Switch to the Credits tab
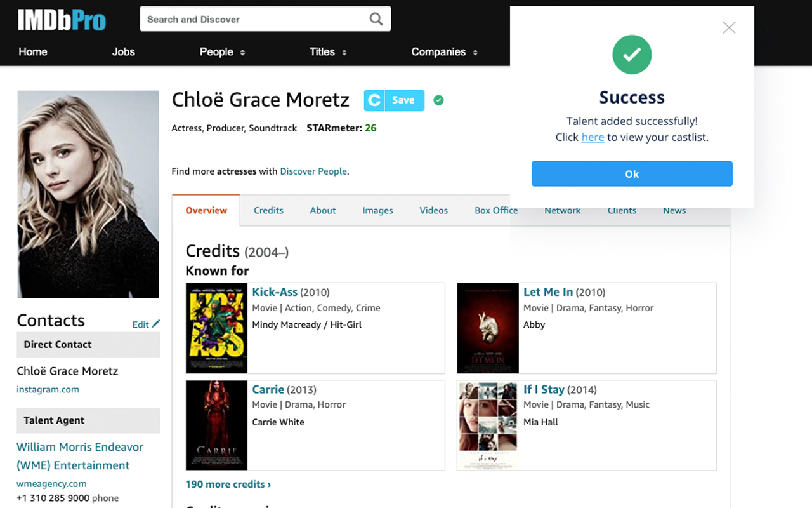Image resolution: width=812 pixels, height=508 pixels. (x=268, y=210)
